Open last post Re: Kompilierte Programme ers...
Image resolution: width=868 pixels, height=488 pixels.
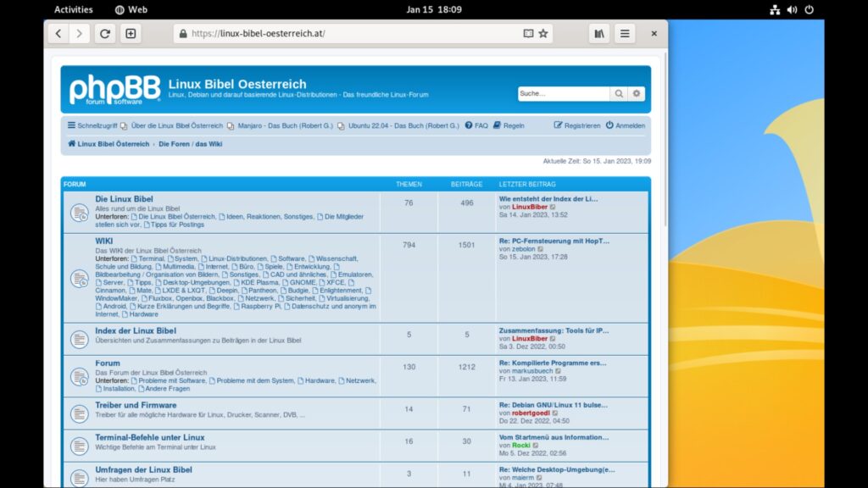click(x=553, y=363)
